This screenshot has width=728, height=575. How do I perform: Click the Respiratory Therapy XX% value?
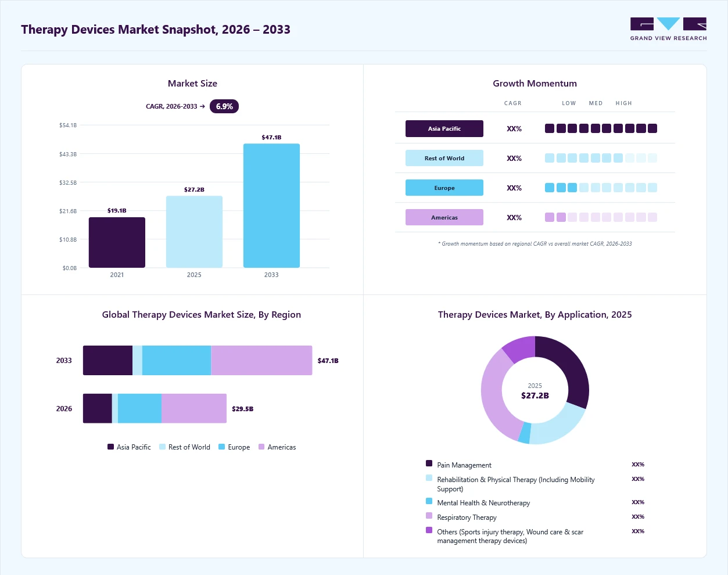pyautogui.click(x=638, y=516)
